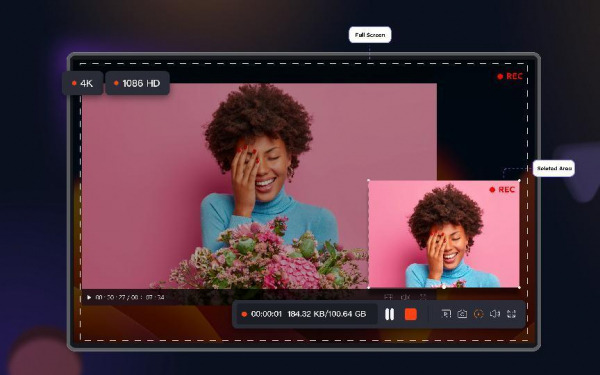
Task: Pause the screen recording
Action: (390, 314)
